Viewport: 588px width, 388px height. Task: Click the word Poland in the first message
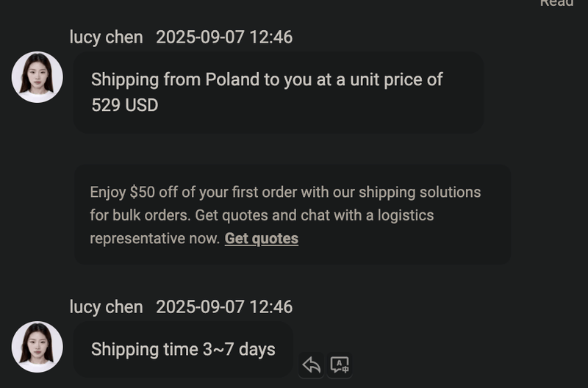pyautogui.click(x=232, y=79)
